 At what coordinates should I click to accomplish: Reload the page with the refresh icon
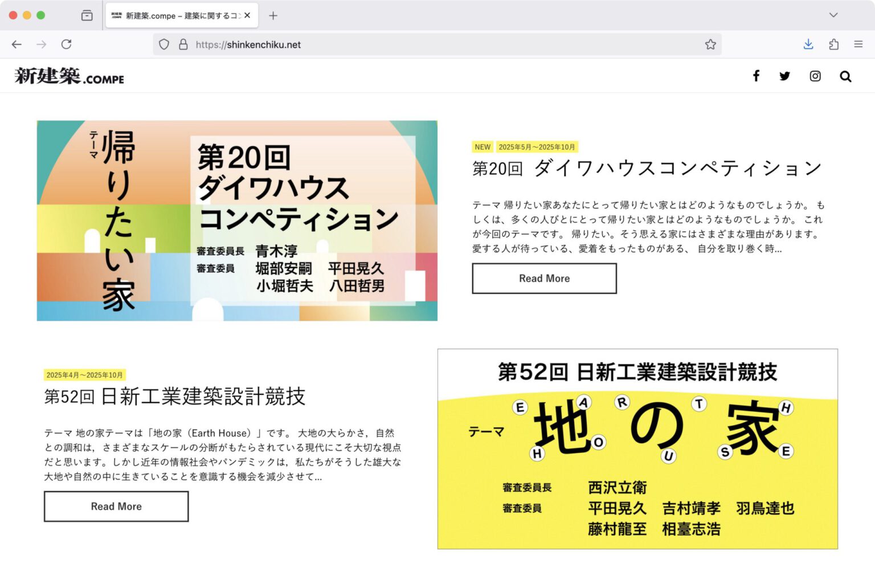(67, 44)
